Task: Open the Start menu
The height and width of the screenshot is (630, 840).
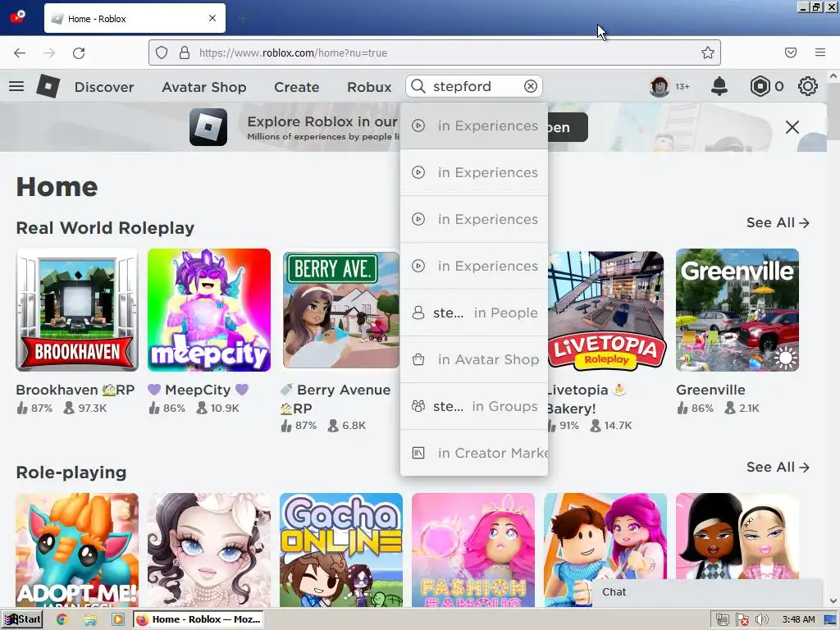Action: (x=22, y=619)
